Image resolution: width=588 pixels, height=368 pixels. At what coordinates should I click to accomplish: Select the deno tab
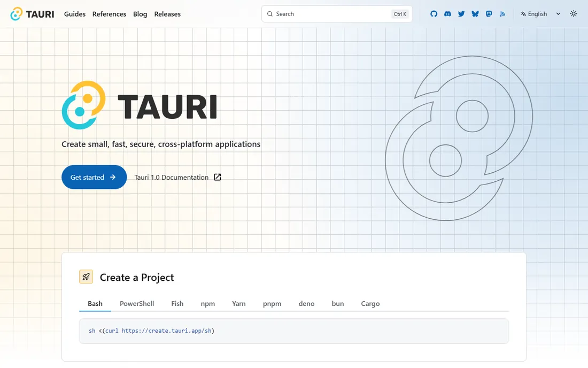coord(306,303)
